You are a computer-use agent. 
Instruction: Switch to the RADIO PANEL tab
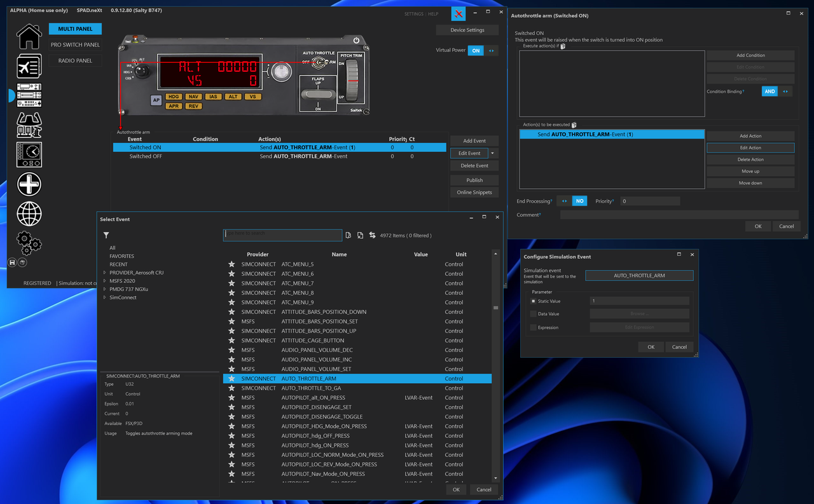[x=75, y=61]
